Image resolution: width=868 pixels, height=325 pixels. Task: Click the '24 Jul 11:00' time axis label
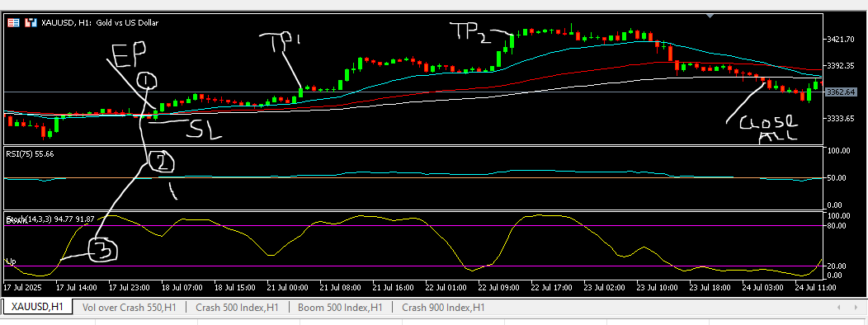click(815, 288)
